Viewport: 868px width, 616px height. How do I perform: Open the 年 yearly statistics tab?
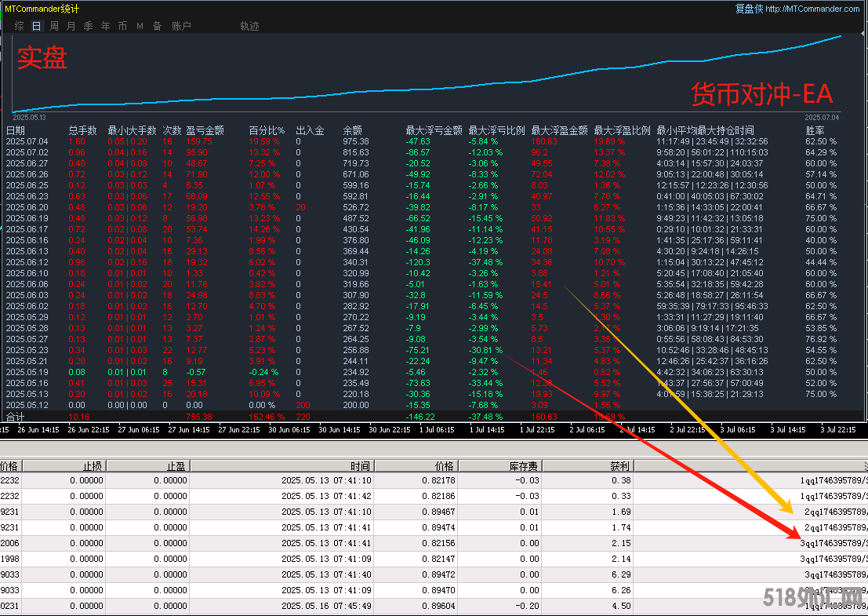(106, 26)
